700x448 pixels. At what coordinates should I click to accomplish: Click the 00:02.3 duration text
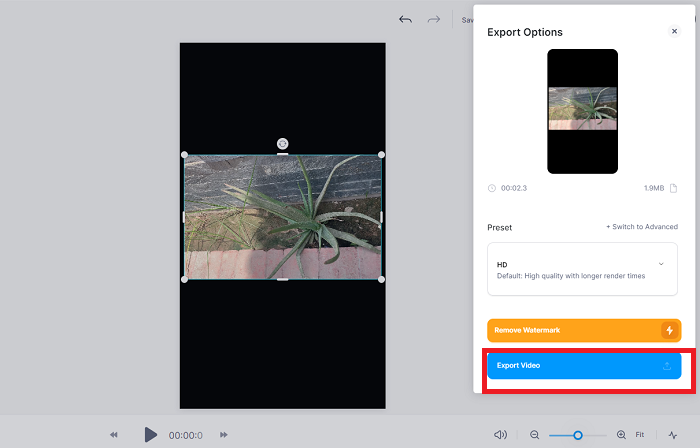[x=514, y=188]
